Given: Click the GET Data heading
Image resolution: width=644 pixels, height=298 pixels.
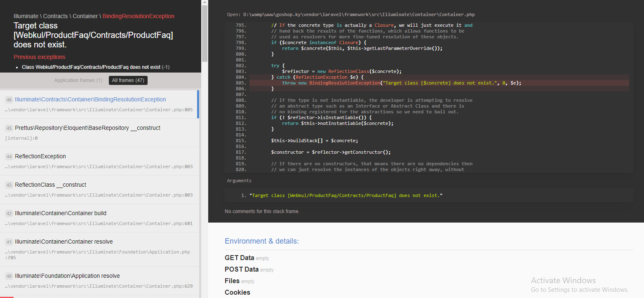Looking at the screenshot, I should coord(240,258).
